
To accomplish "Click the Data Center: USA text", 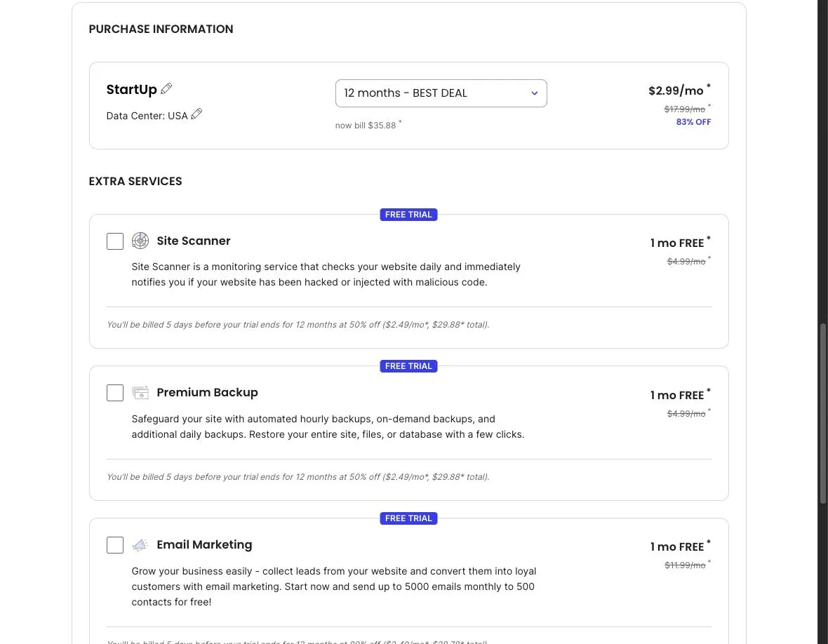I will pyautogui.click(x=147, y=116).
